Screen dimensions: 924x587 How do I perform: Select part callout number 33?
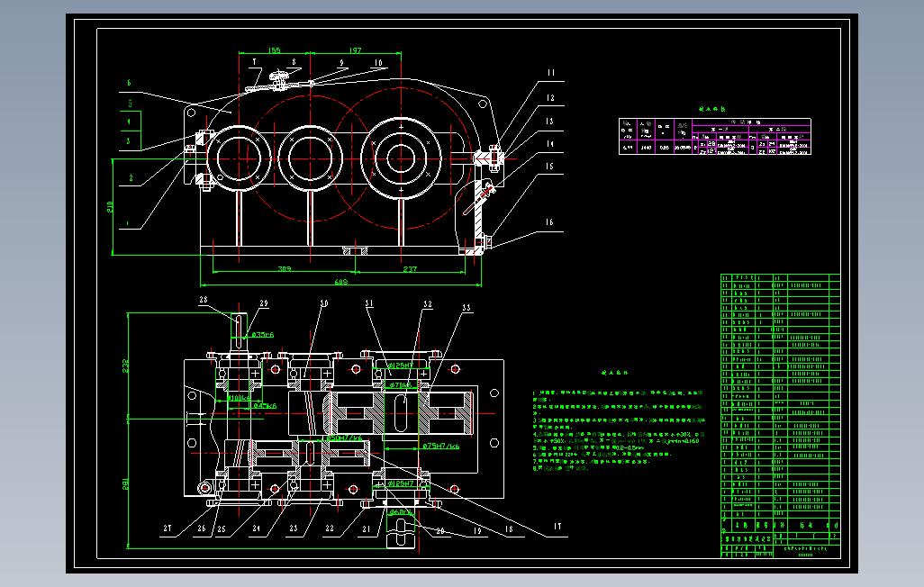[467, 308]
